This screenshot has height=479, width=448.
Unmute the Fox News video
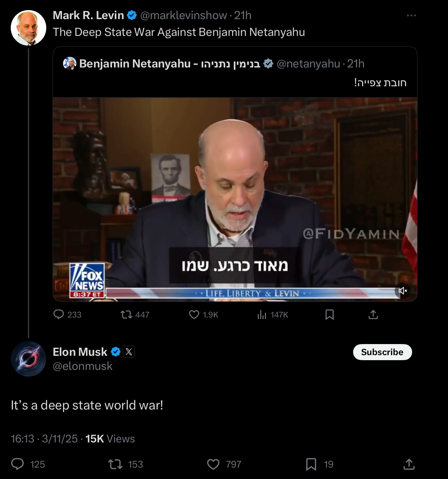403,291
